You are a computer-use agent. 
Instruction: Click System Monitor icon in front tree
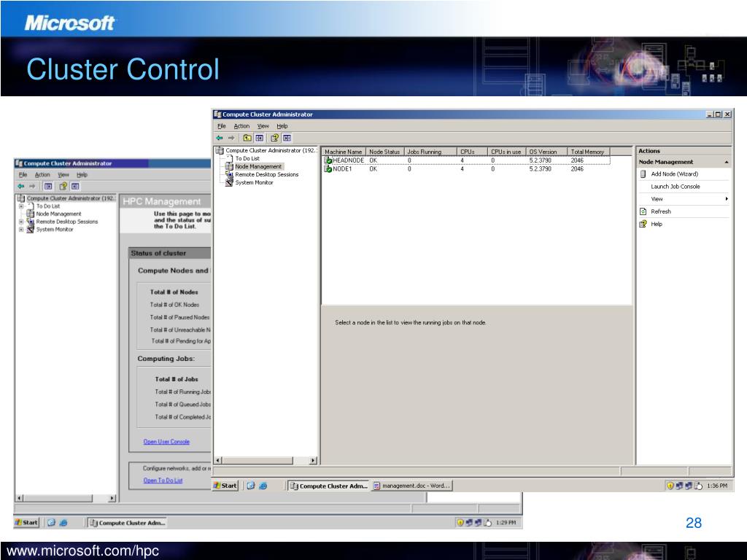[228, 182]
